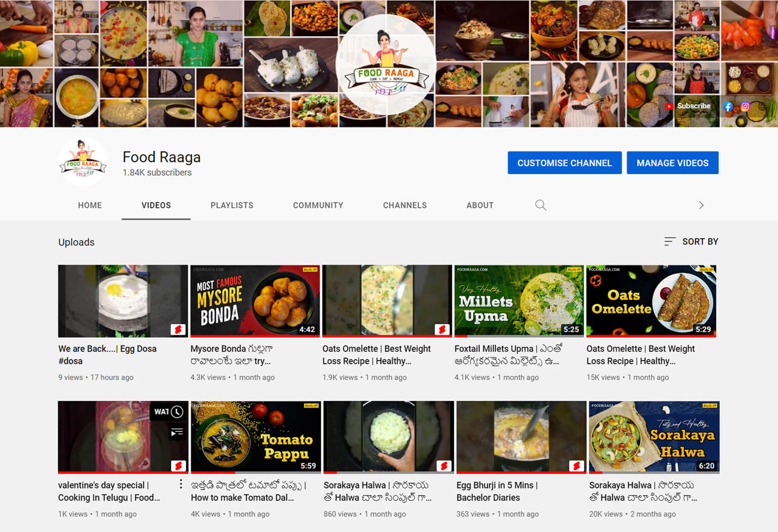
Task: Open the Mysore Bonda video thumbnail
Action: pos(255,301)
